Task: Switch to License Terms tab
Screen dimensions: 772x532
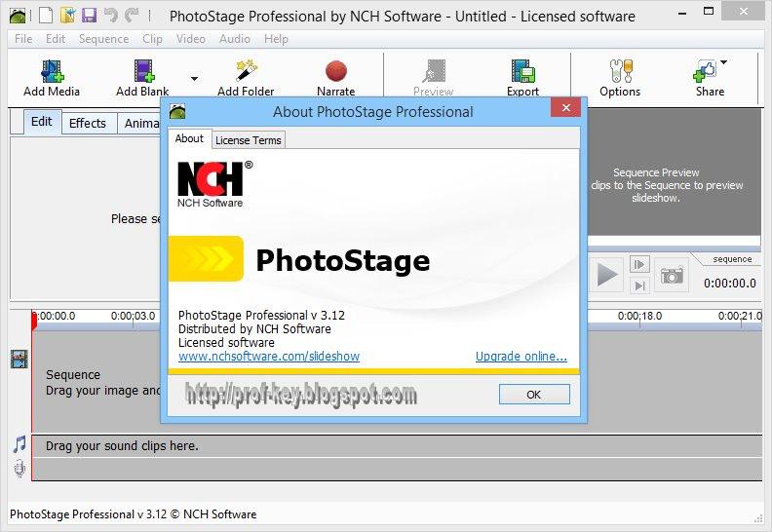Action: pos(249,140)
